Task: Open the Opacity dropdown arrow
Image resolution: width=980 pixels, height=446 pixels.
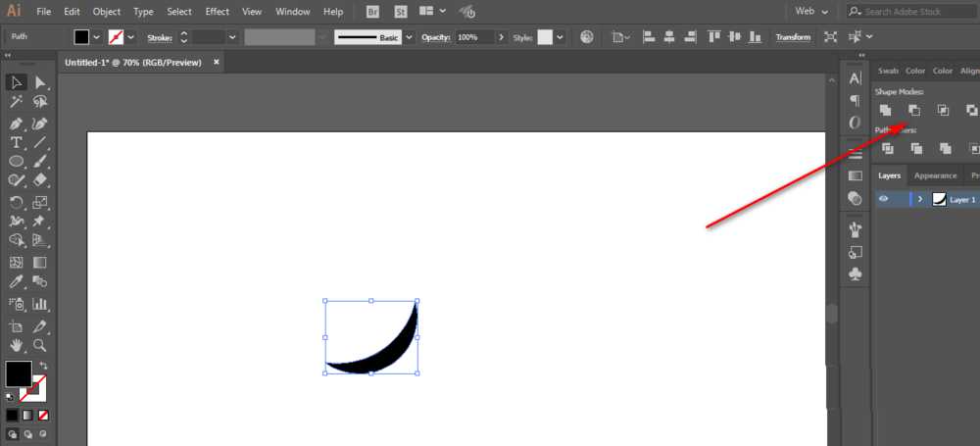Action: click(502, 37)
